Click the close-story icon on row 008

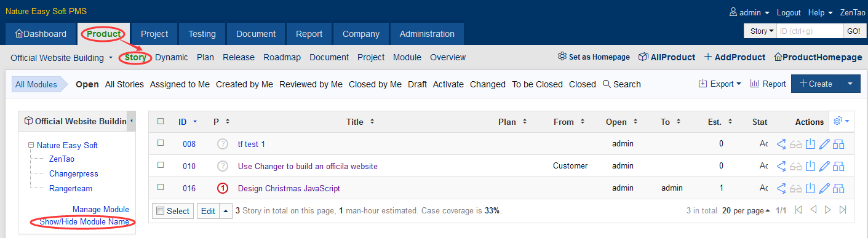(810, 144)
